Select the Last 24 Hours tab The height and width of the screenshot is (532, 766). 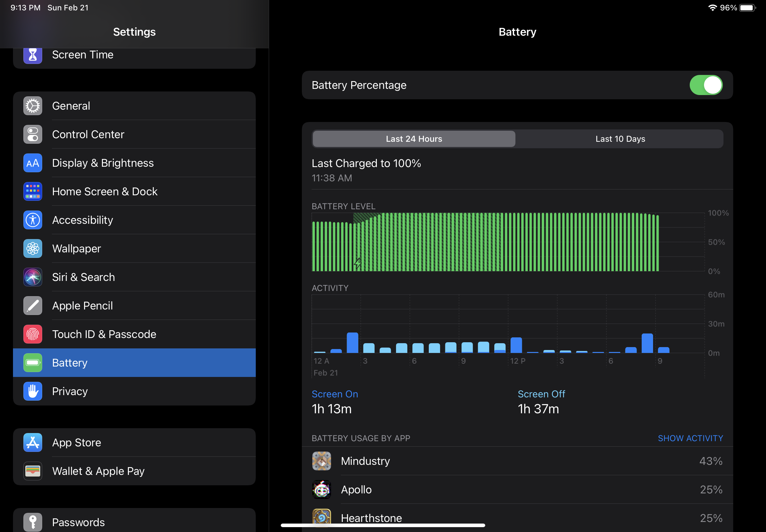[x=414, y=139]
